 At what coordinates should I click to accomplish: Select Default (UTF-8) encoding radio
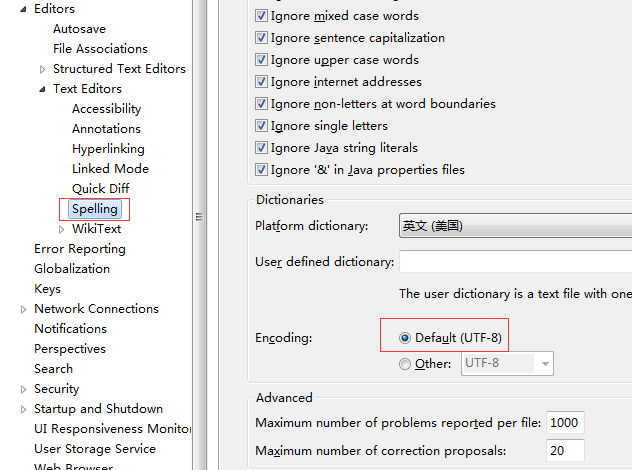tap(405, 338)
